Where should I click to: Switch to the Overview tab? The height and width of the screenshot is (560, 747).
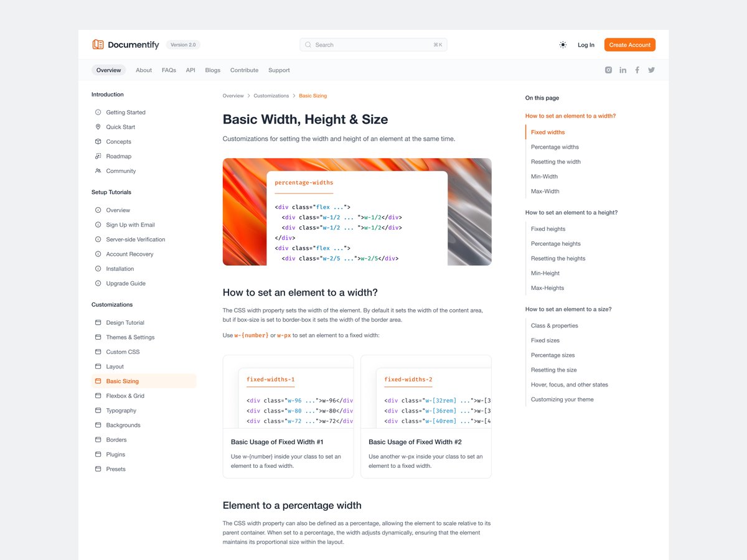tap(108, 70)
